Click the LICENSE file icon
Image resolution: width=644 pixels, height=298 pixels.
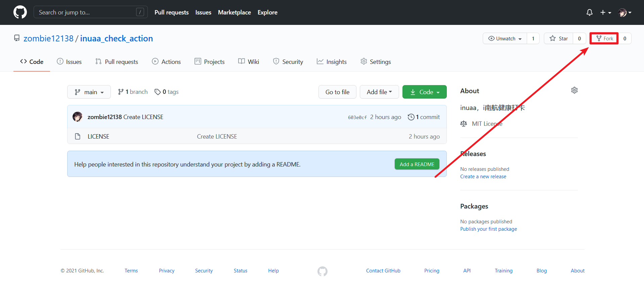[x=78, y=136]
